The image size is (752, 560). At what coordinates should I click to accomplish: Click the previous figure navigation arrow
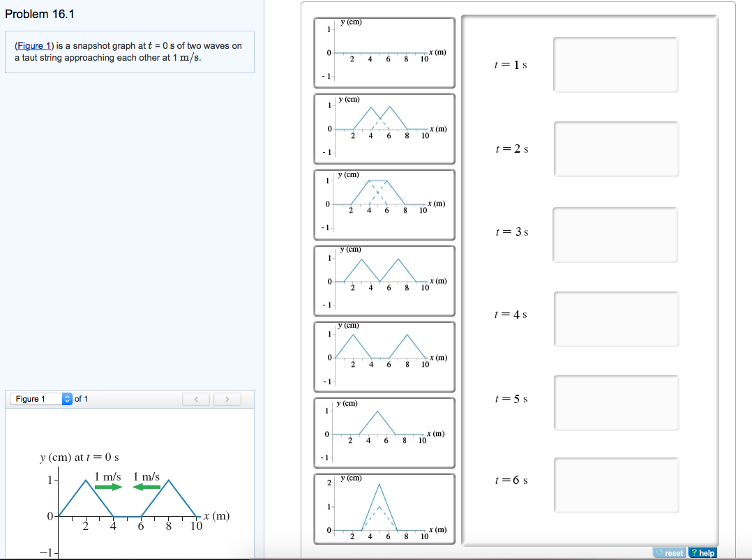click(x=196, y=398)
